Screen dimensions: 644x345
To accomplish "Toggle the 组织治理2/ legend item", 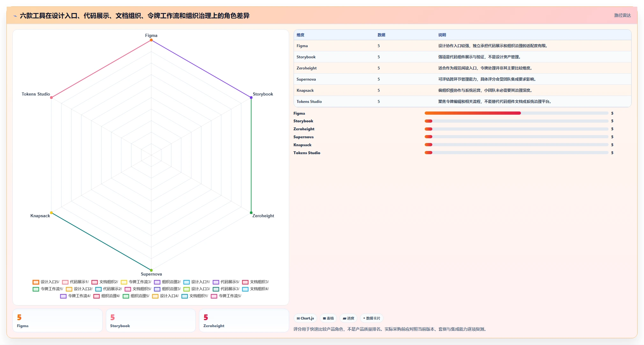I will click(x=167, y=282).
